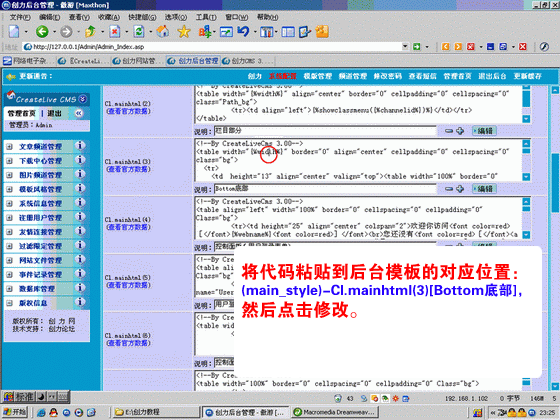Click the info icon beside 文章频道管理

coord(80,145)
